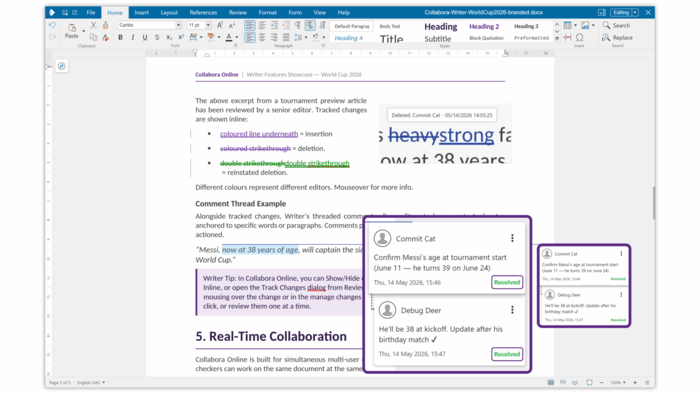The image size is (700, 394).
Task: Open character spacing dropdown arrow
Action: [201, 37]
